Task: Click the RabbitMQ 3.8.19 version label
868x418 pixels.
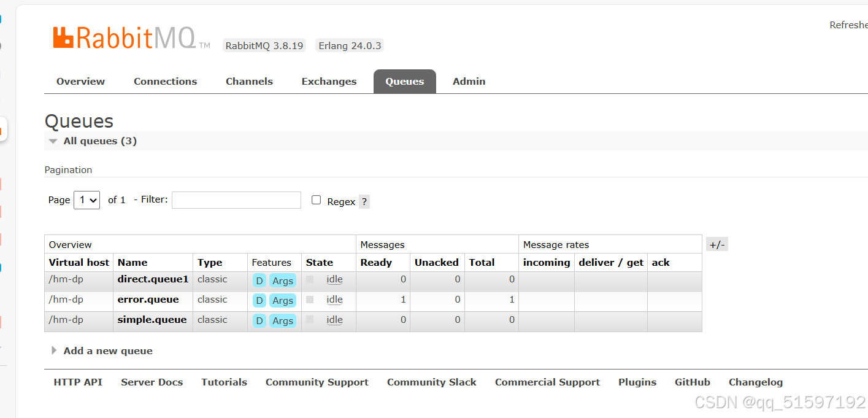Action: coord(264,45)
